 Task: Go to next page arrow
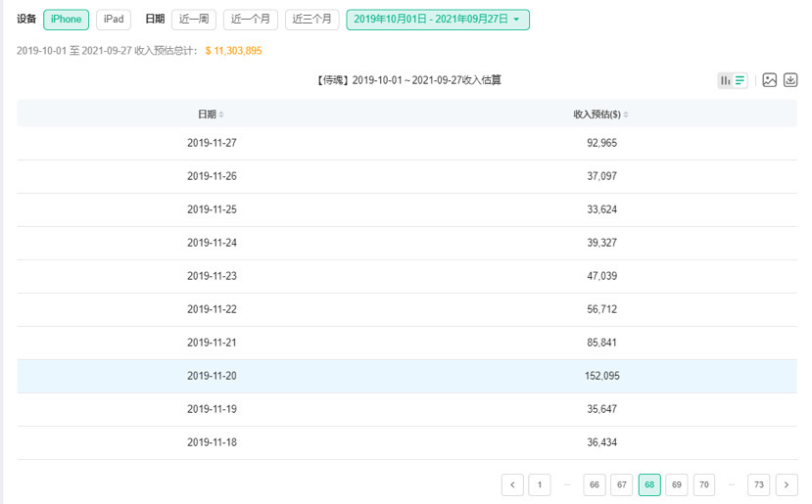point(787,484)
